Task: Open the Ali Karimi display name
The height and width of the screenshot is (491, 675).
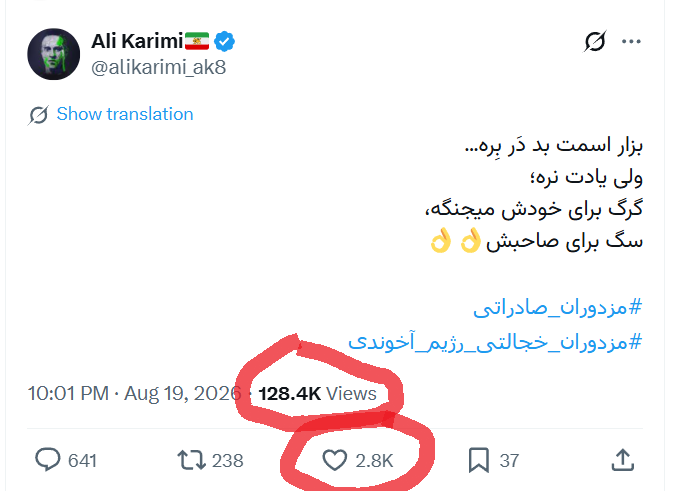Action: click(x=137, y=41)
